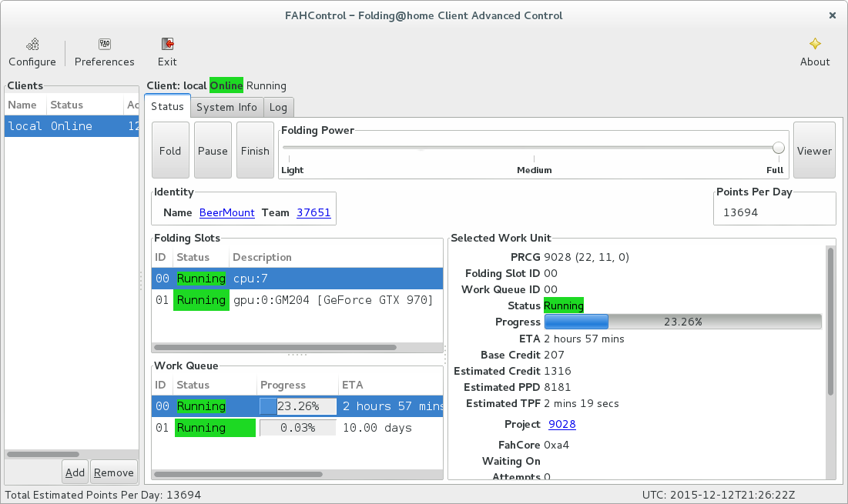Click Work Queue ETA column header
This screenshot has height=504, width=848.
(390, 385)
